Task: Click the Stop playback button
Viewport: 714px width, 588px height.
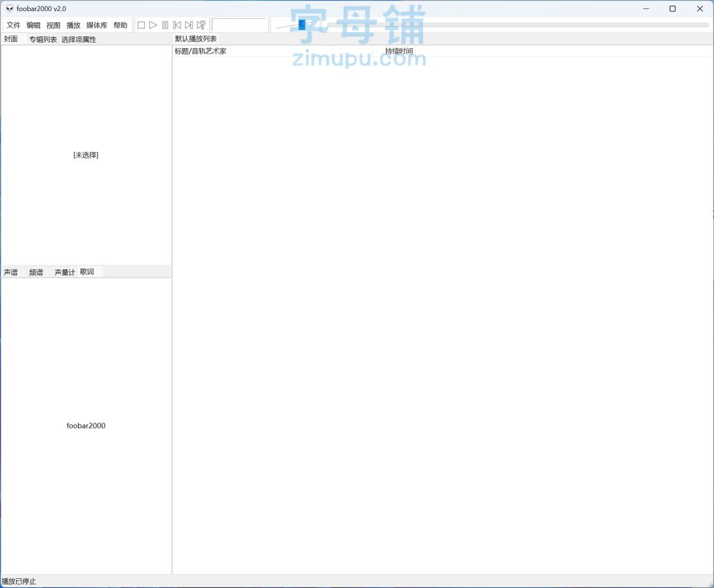Action: 141,25
